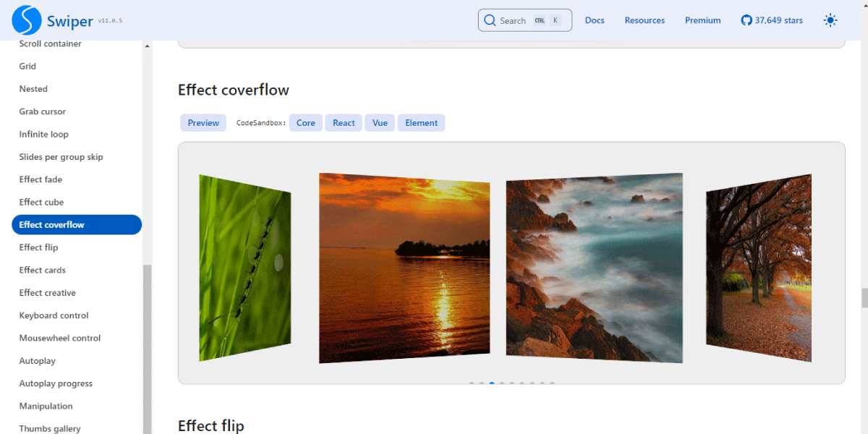Click the sidebar scrollbar up arrow
The width and height of the screenshot is (868, 434).
[x=148, y=46]
